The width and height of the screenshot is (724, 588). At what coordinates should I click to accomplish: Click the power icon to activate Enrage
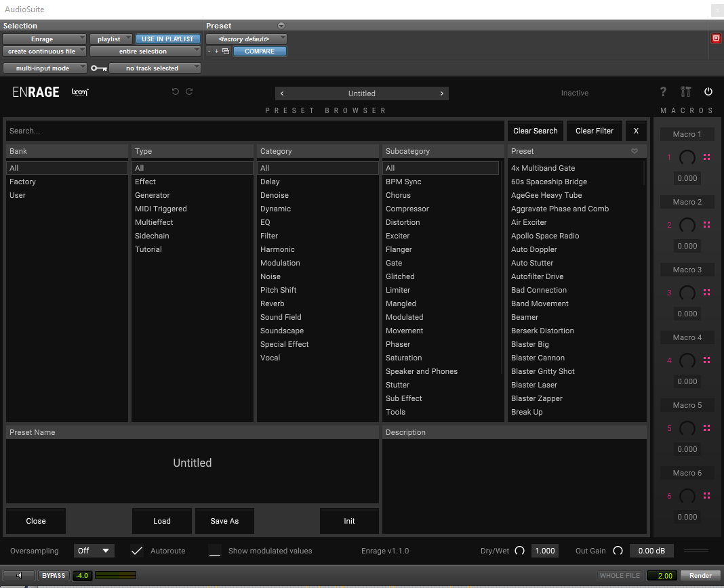[708, 92]
